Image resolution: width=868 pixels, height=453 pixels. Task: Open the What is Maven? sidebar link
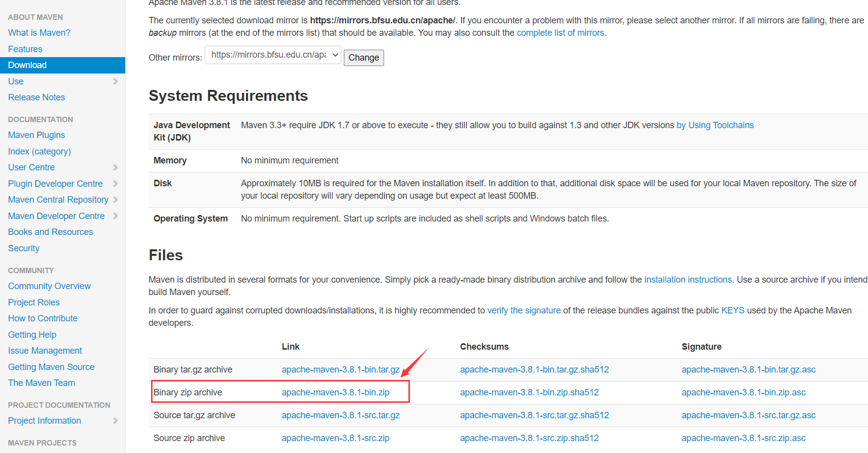39,33
